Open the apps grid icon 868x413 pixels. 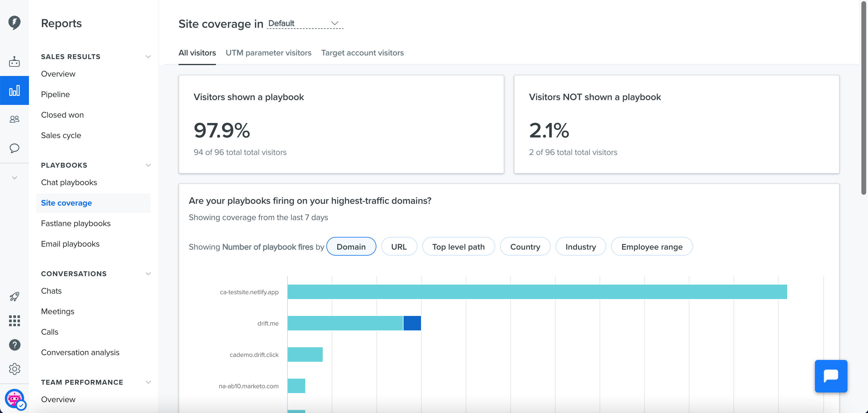tap(14, 321)
